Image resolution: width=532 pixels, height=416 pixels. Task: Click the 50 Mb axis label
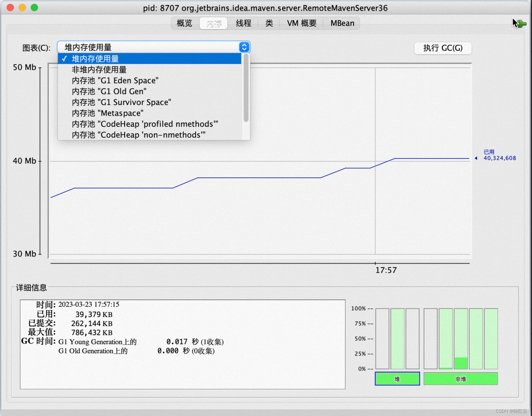click(25, 67)
